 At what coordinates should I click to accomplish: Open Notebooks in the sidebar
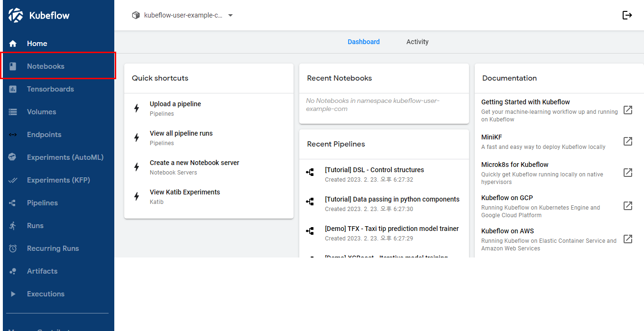[x=58, y=66]
